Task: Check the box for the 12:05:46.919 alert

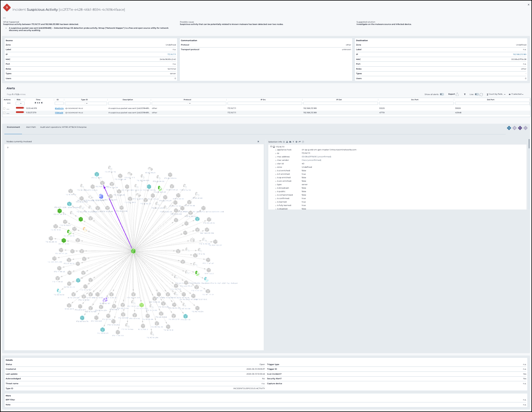Action: click(4, 108)
